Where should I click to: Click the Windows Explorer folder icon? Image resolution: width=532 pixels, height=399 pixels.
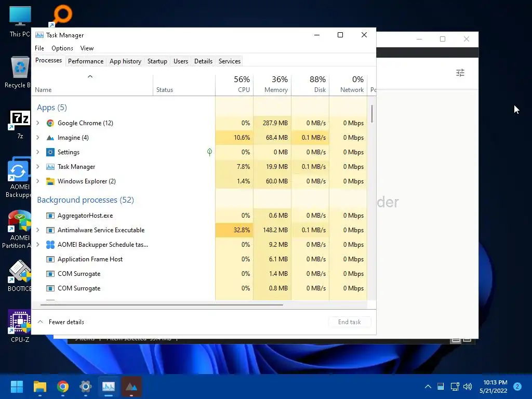[x=50, y=181]
